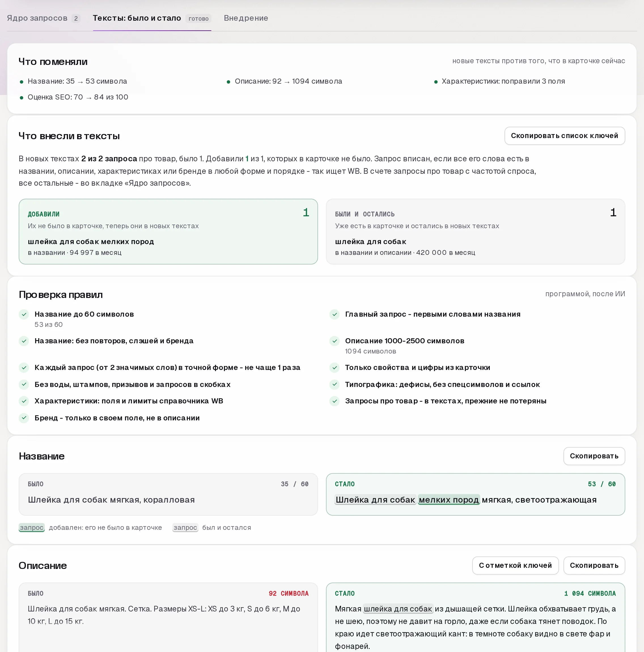Click «Название: 35 → 53 символа» summary item

pyautogui.click(x=77, y=81)
